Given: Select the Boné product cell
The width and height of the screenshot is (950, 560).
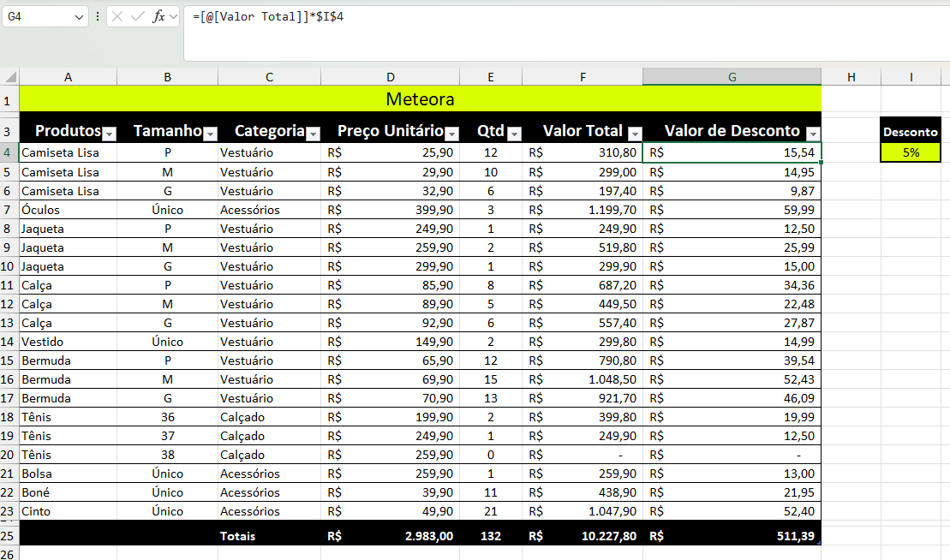Looking at the screenshot, I should click(x=68, y=492).
